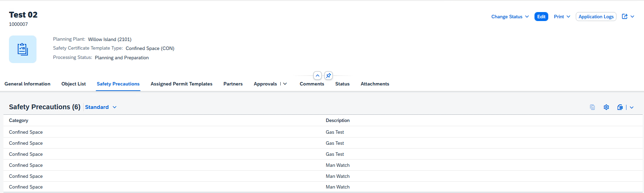Select the first Man Watch row
Viewport: 644px width, 193px height.
click(337, 165)
